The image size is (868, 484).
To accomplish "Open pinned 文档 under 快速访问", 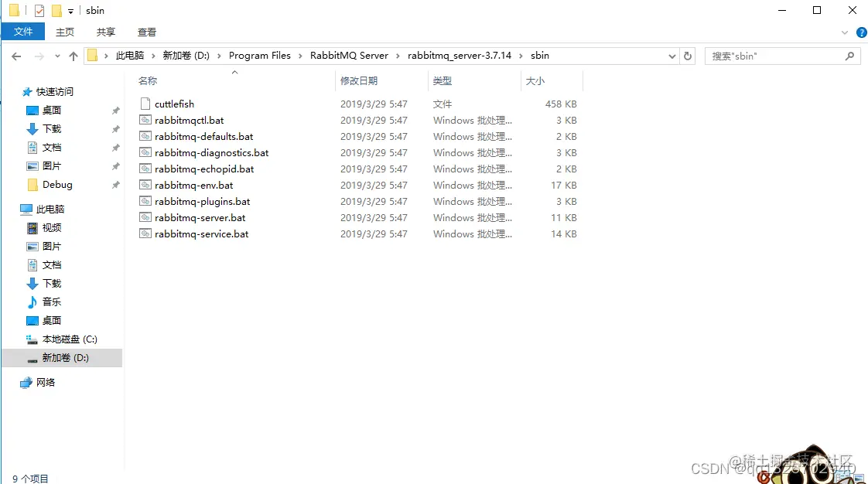I will pyautogui.click(x=52, y=148).
